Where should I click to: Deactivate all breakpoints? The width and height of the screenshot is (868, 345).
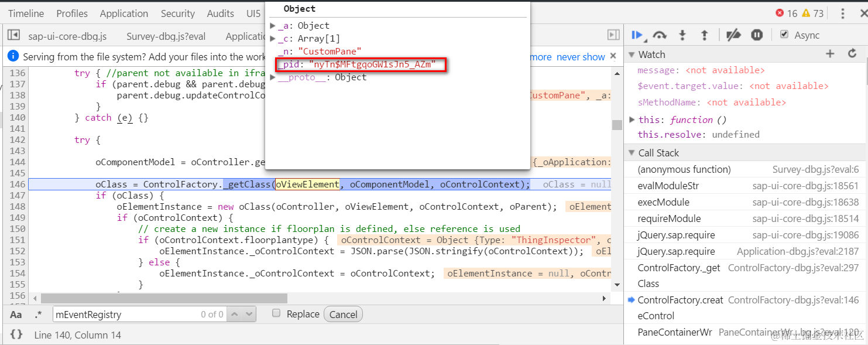click(x=733, y=35)
